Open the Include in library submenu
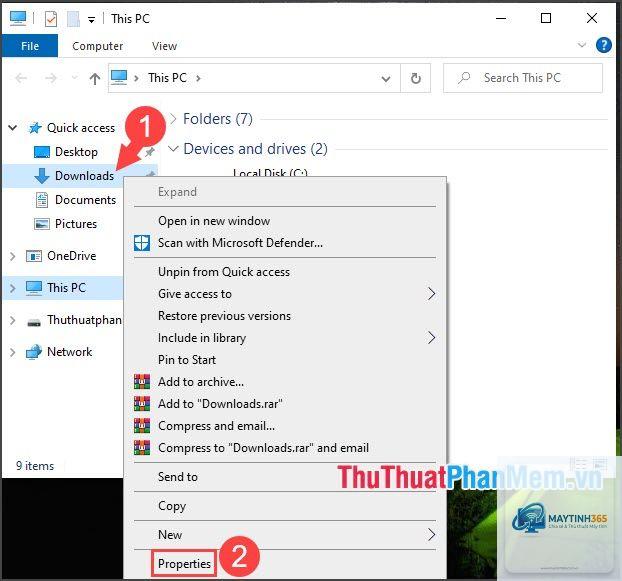Screen dimensions: 622x581 coord(285,338)
